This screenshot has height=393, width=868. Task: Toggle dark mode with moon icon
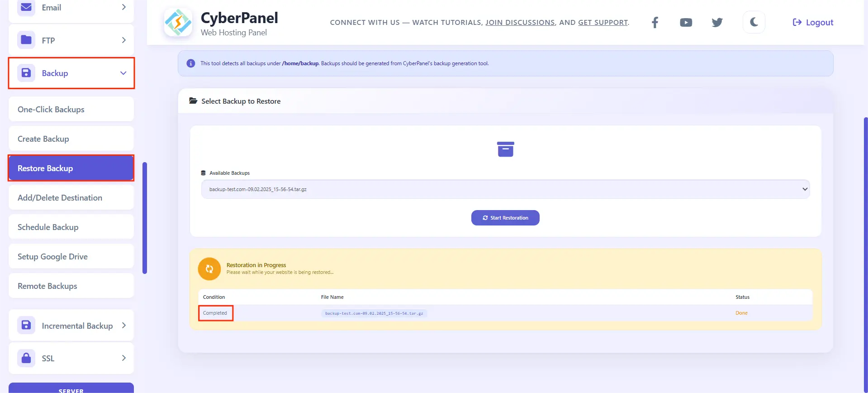coord(754,22)
